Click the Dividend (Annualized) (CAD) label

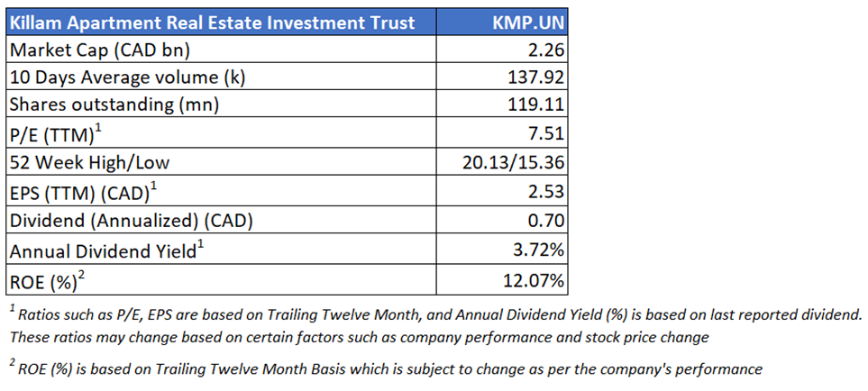131,222
